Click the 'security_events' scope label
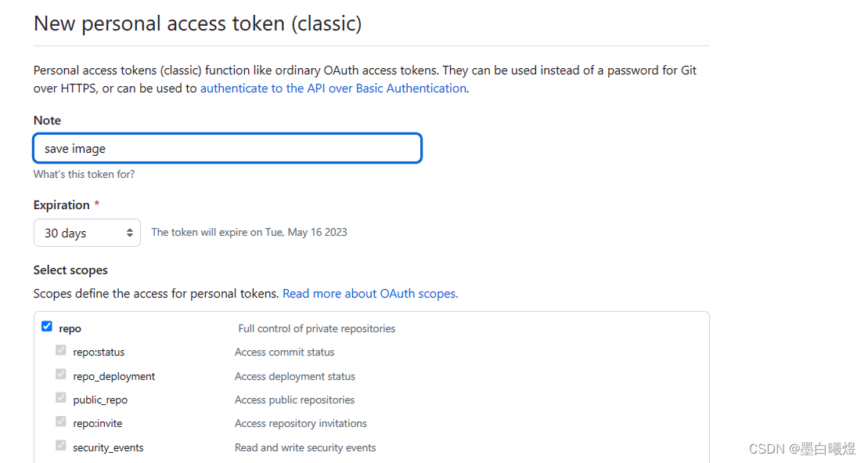Screen dimensions: 868x463 pyautogui.click(x=108, y=447)
